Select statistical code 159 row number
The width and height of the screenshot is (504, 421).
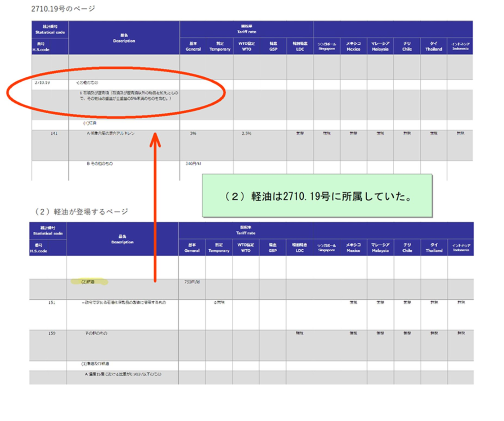(51, 333)
